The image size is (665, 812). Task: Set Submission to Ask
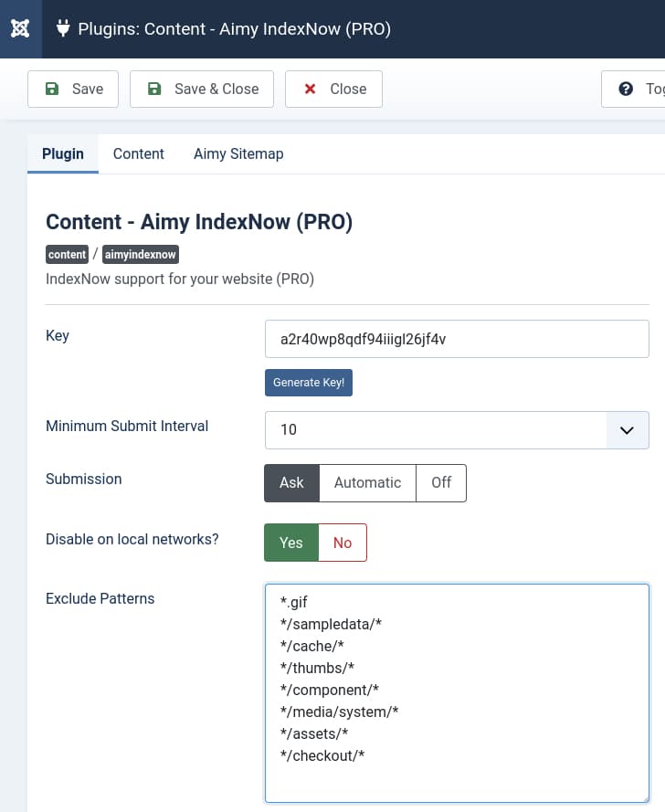click(291, 483)
